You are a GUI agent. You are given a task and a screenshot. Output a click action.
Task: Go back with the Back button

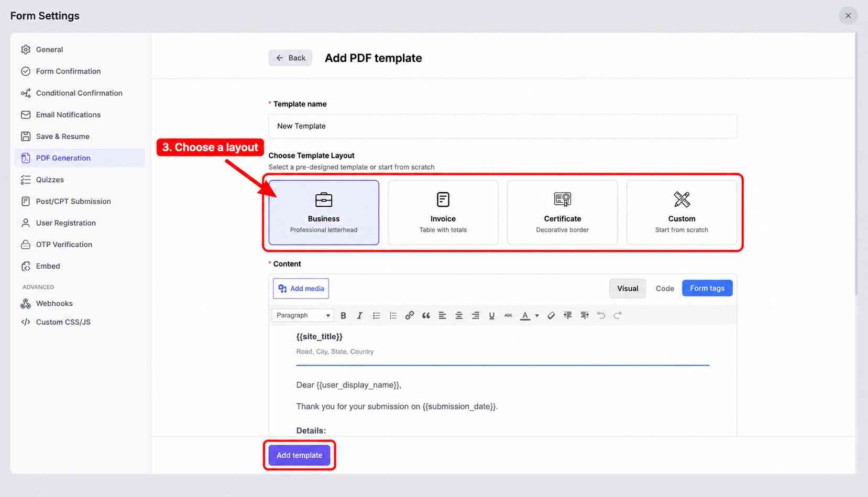coord(290,58)
